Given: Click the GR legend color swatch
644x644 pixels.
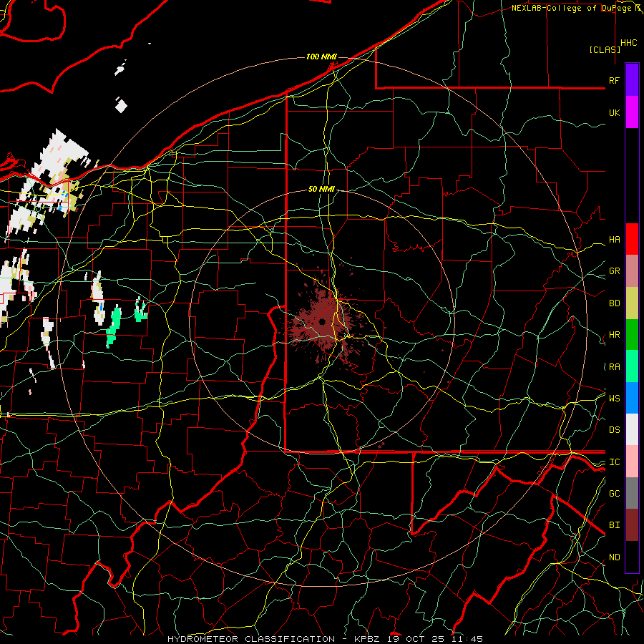Looking at the screenshot, I should 632,270.
